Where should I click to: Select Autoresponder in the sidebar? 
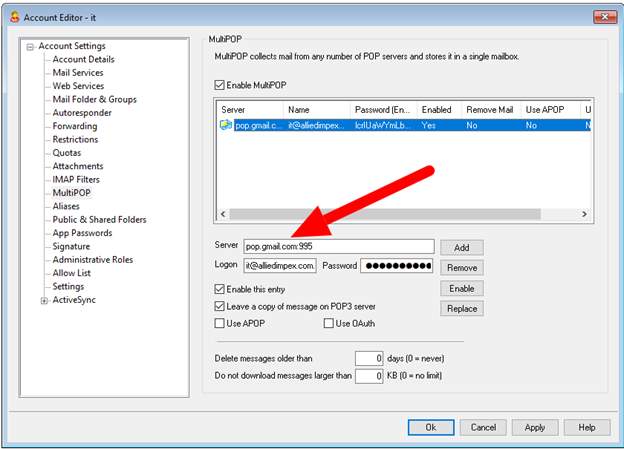point(81,113)
